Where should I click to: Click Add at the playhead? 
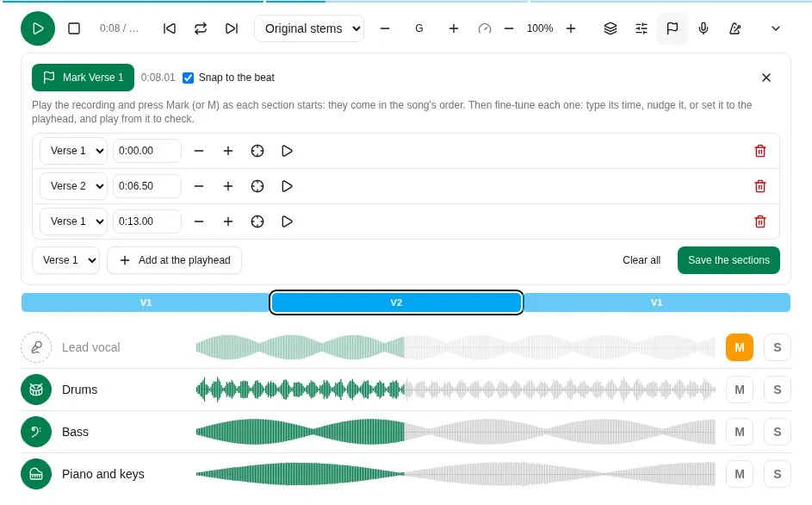tap(175, 260)
